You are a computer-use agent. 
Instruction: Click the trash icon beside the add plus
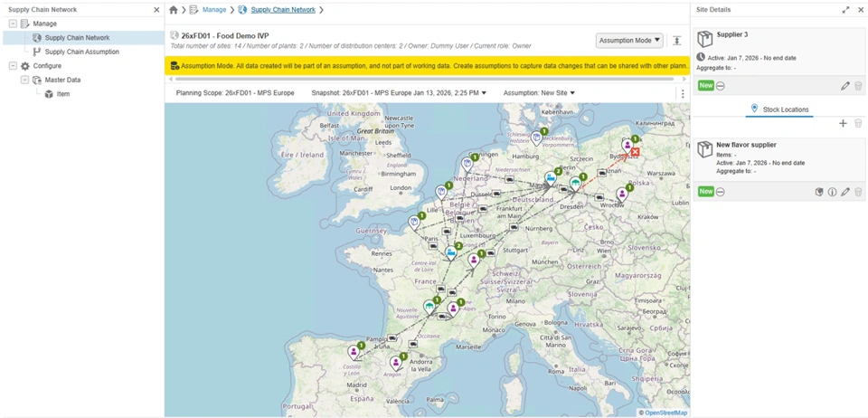point(858,123)
